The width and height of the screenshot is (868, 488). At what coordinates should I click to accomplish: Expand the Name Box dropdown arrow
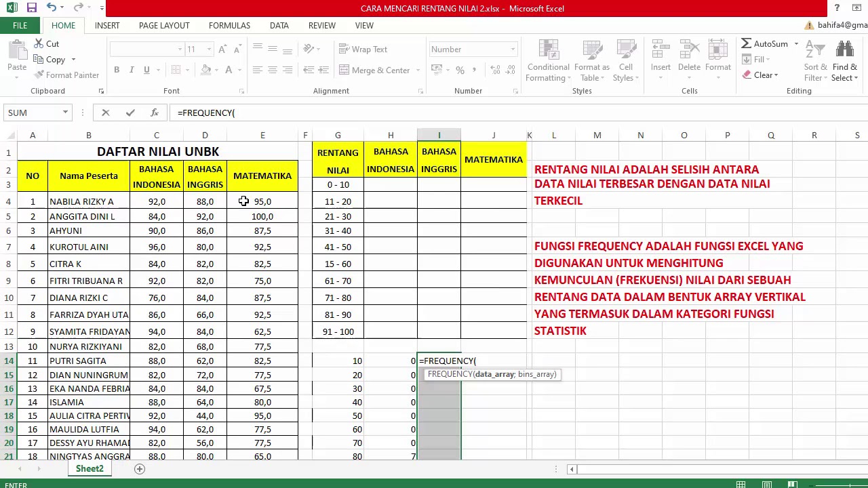(x=65, y=113)
